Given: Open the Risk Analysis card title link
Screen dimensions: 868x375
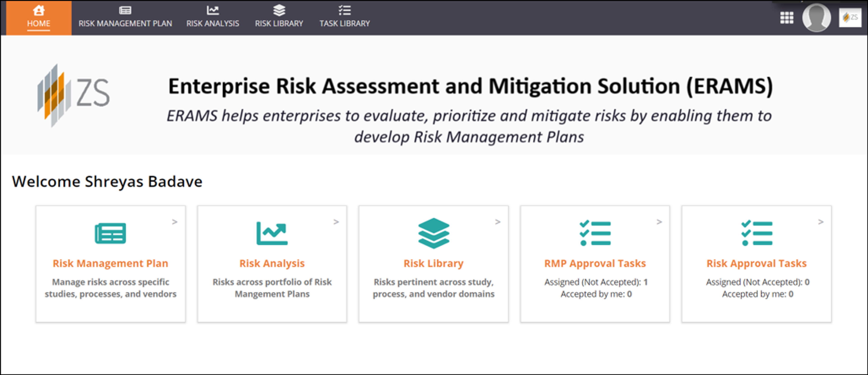Looking at the screenshot, I should tap(272, 263).
